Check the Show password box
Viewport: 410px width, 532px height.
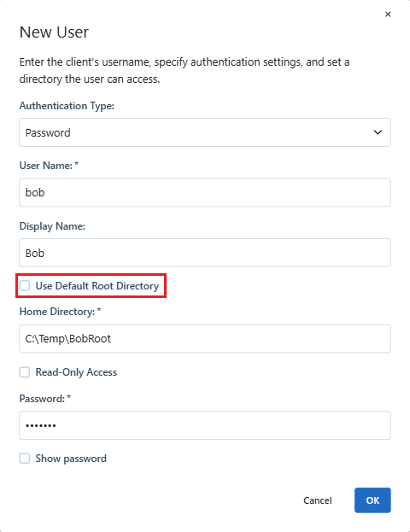[25, 459]
